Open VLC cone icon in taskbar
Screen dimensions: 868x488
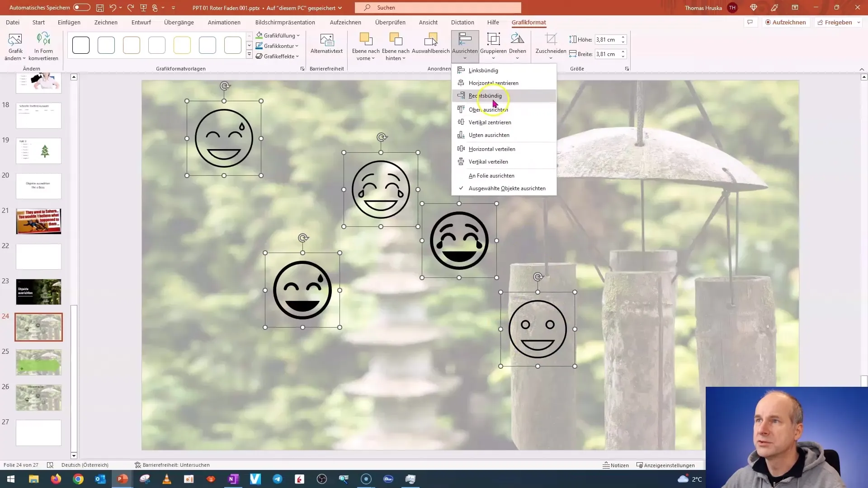[x=167, y=479]
